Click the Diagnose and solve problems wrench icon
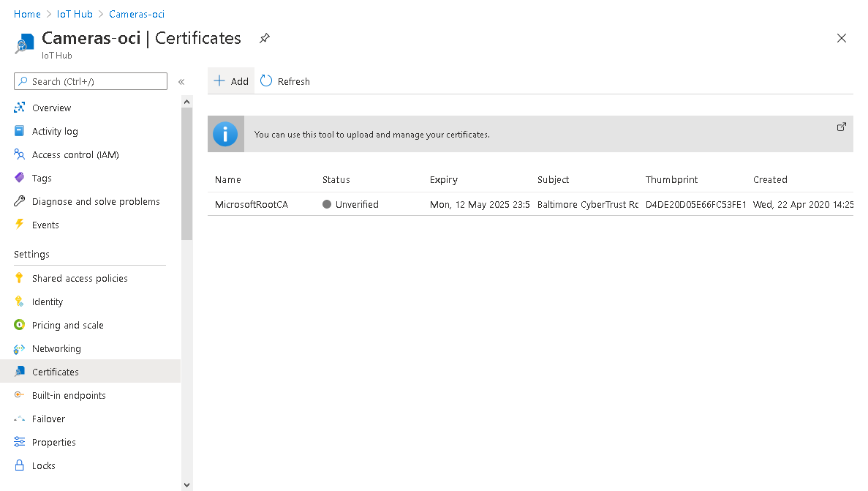The width and height of the screenshot is (868, 491). point(19,201)
